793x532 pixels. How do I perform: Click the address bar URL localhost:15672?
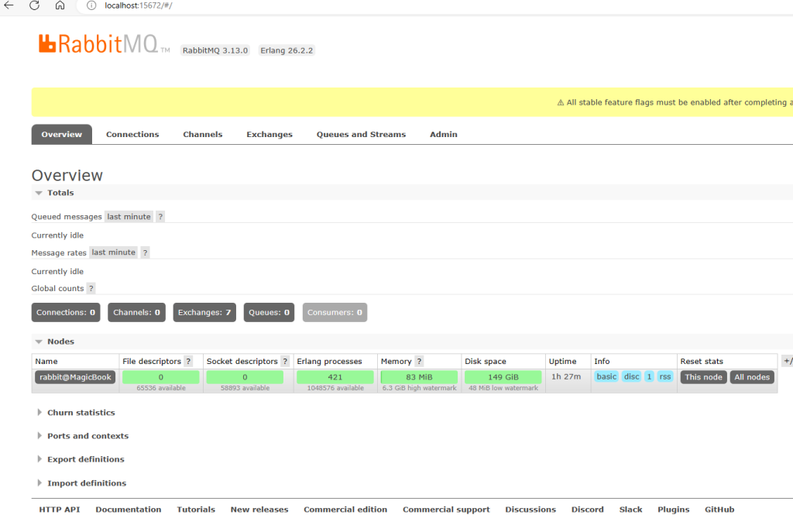(138, 5)
